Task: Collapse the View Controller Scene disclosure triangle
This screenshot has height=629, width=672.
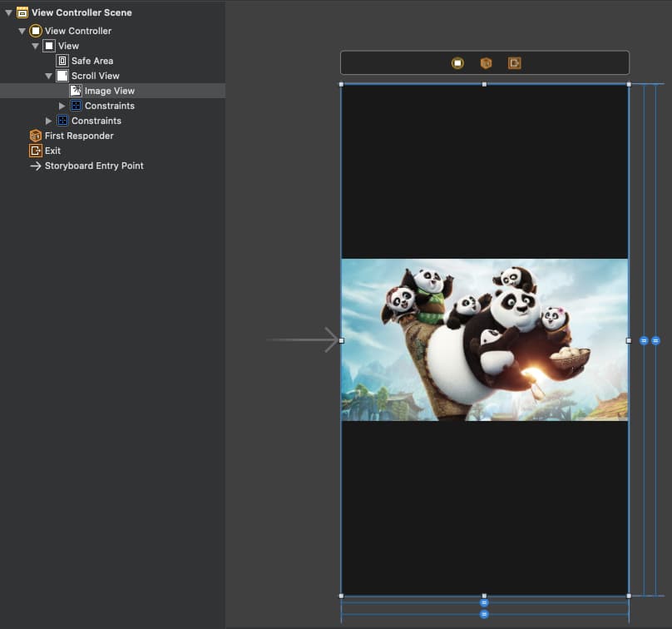Action: (8, 12)
